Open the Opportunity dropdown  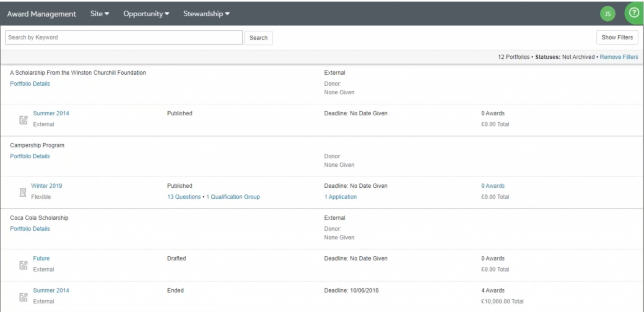click(x=145, y=13)
